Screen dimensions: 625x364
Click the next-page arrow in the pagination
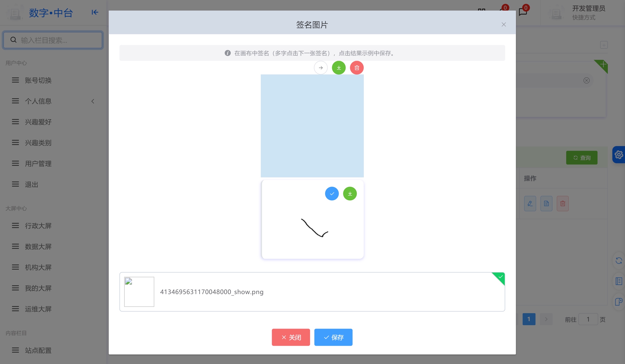(546, 319)
